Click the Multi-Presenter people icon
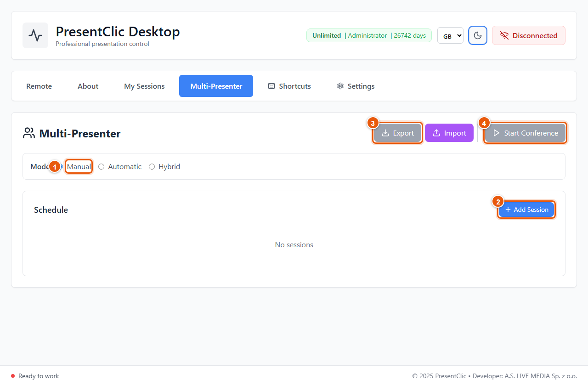The width and height of the screenshot is (588, 386). click(28, 133)
